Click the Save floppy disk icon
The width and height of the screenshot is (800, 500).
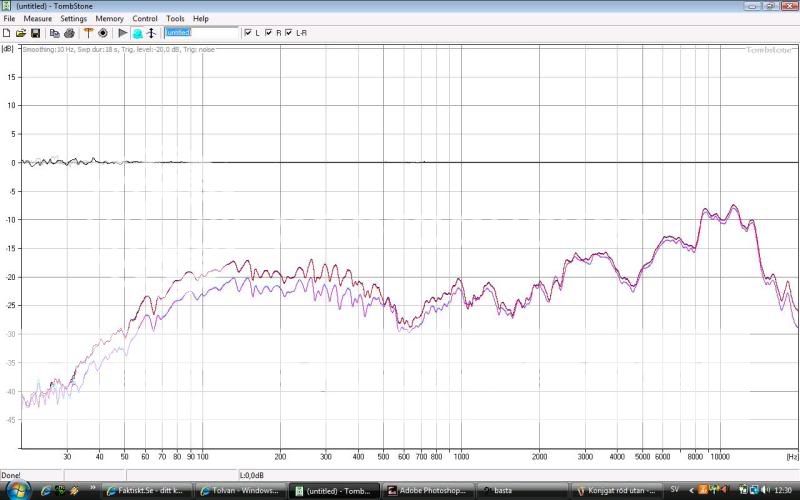tap(36, 33)
